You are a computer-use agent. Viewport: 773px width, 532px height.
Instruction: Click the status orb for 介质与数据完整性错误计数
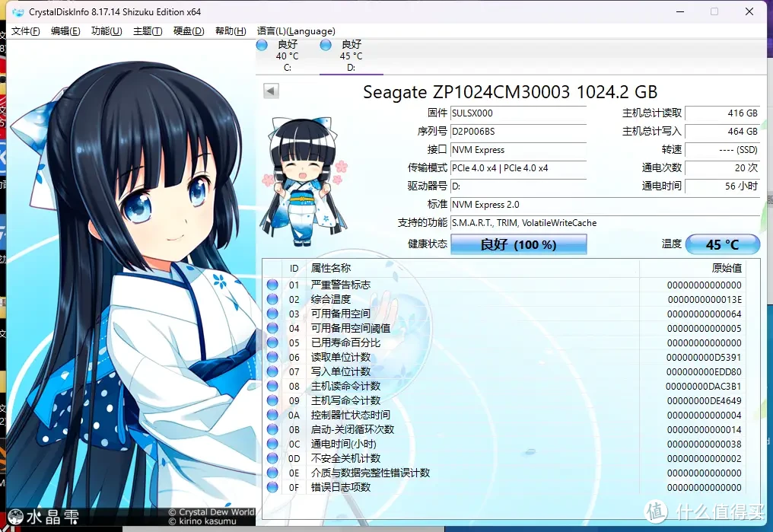[x=272, y=473]
